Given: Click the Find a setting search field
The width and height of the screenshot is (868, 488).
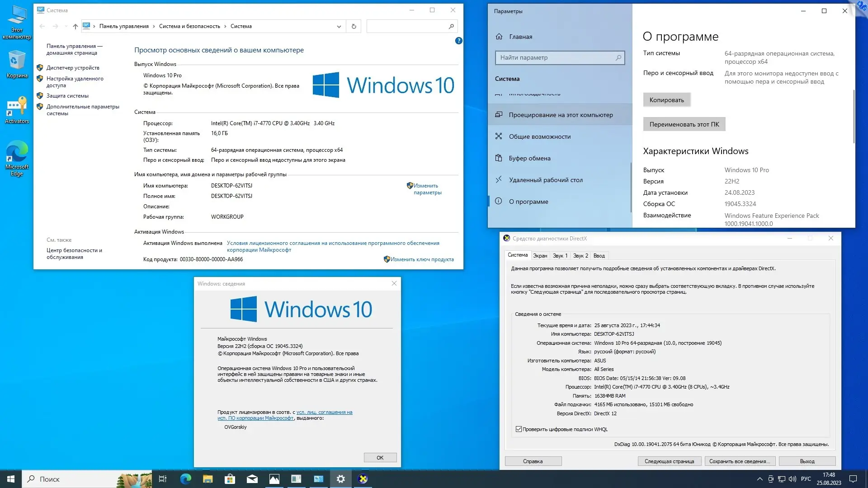Looking at the screenshot, I should pyautogui.click(x=556, y=57).
